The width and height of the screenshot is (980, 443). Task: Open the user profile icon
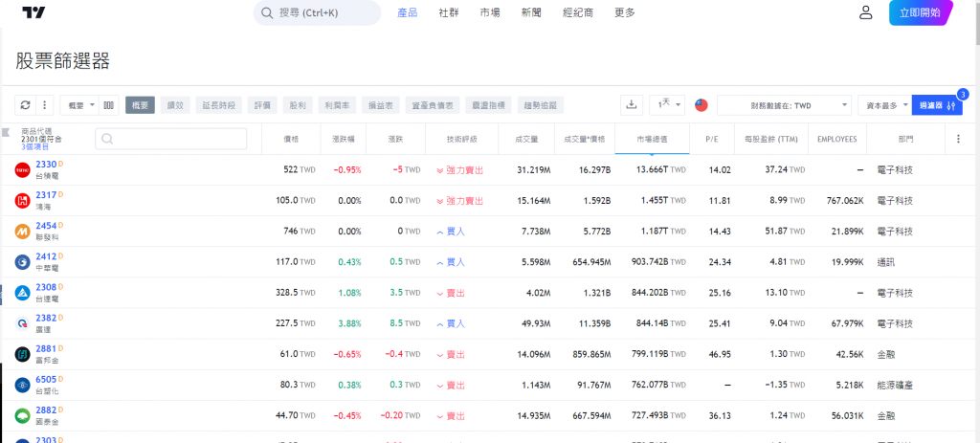865,12
